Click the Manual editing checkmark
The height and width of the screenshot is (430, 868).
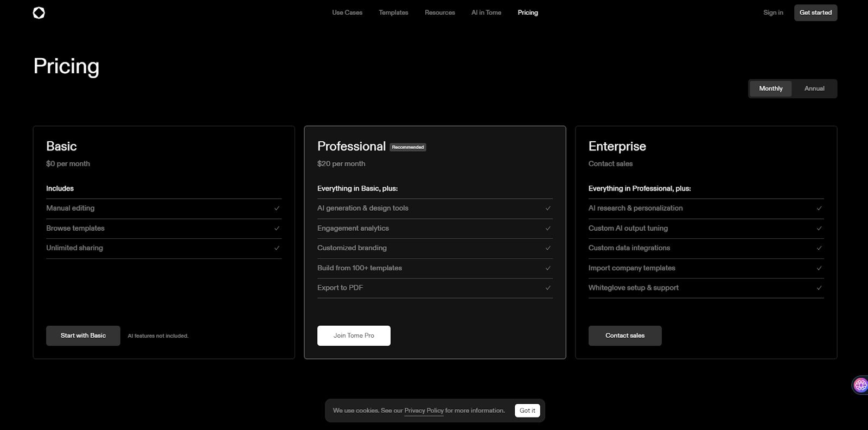pyautogui.click(x=277, y=208)
